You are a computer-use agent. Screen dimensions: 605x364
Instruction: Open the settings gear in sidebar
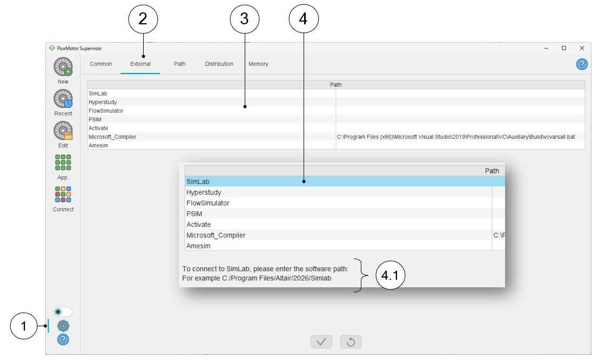63,326
